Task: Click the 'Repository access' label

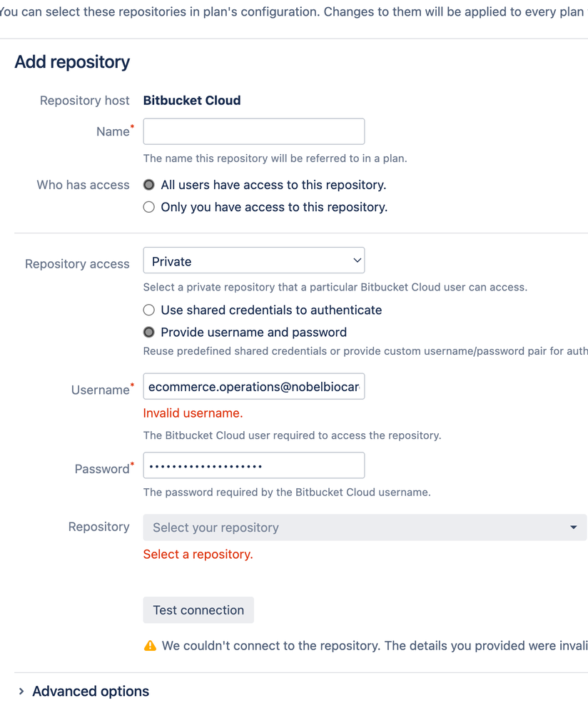Action: click(x=77, y=264)
